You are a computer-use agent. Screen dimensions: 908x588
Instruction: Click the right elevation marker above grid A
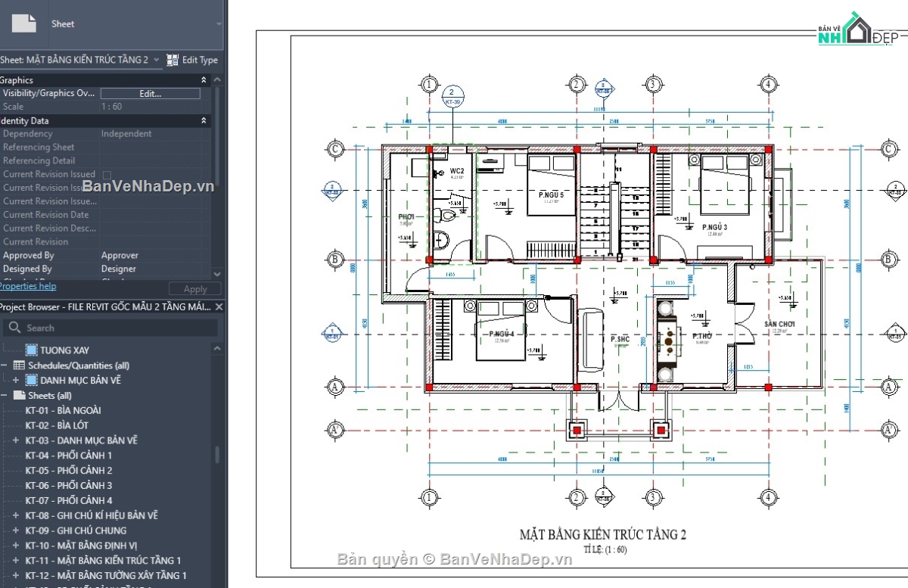(x=896, y=332)
